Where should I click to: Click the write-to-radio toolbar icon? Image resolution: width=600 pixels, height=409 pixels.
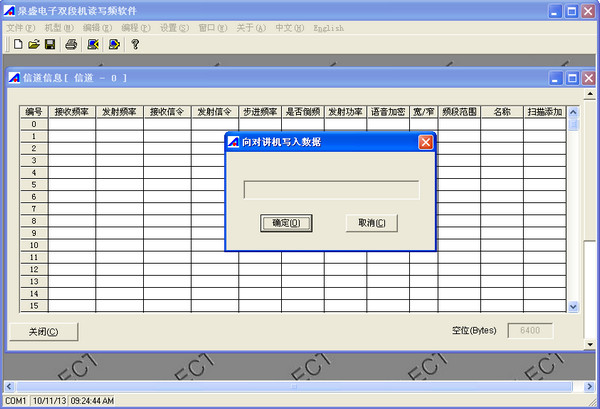point(114,44)
